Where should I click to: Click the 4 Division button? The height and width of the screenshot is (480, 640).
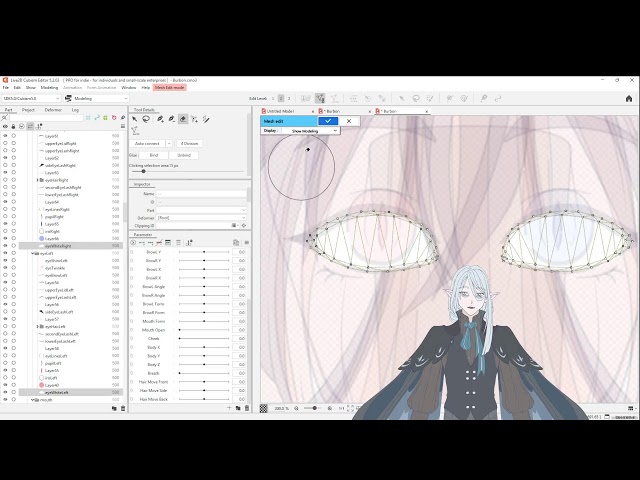190,144
